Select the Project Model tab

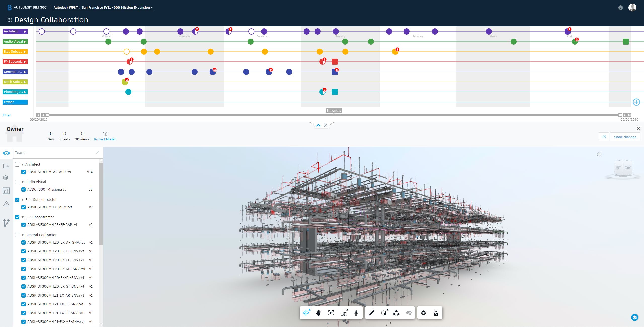(x=105, y=136)
